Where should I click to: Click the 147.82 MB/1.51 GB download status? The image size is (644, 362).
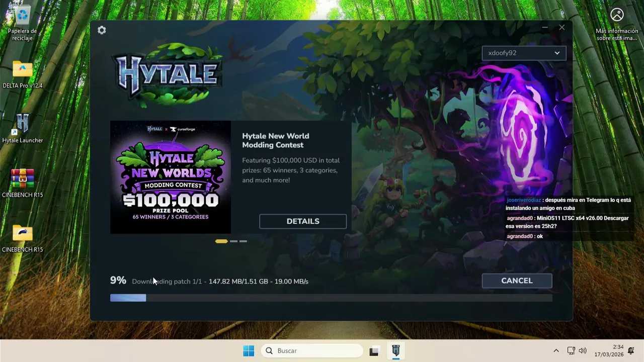tap(238, 282)
